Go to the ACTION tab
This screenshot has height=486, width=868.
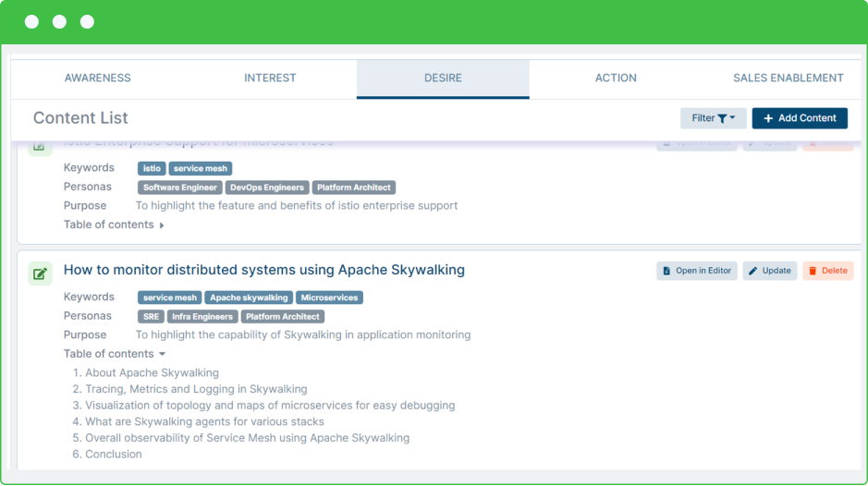click(x=616, y=78)
